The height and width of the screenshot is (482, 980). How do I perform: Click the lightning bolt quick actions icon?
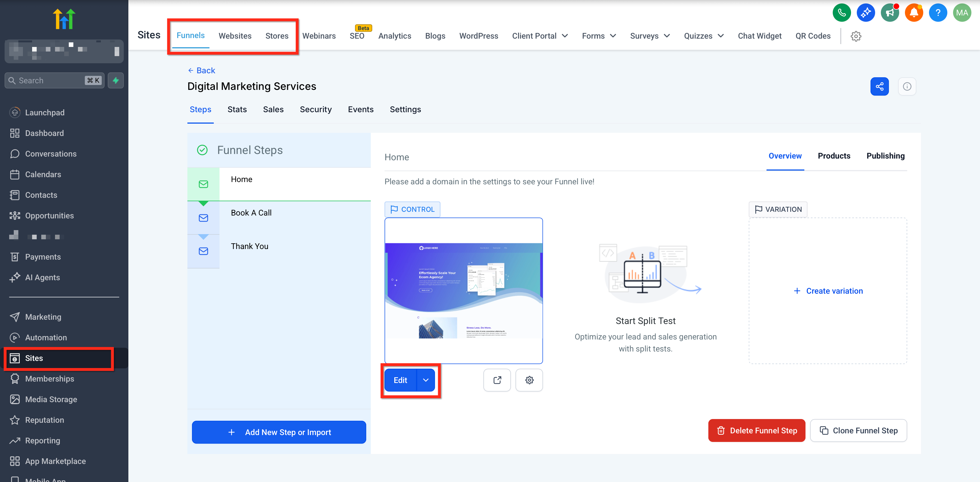tap(116, 80)
